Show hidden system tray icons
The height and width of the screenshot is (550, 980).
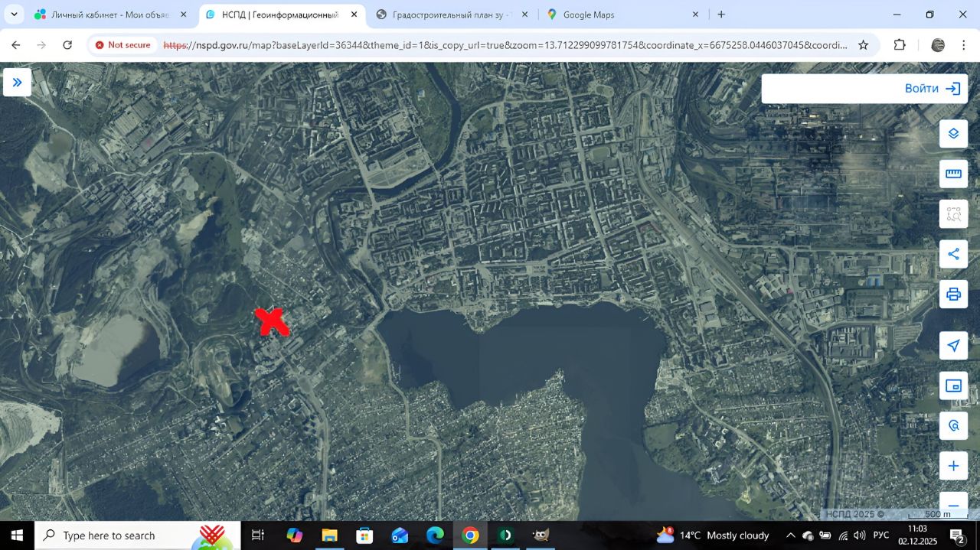point(790,535)
